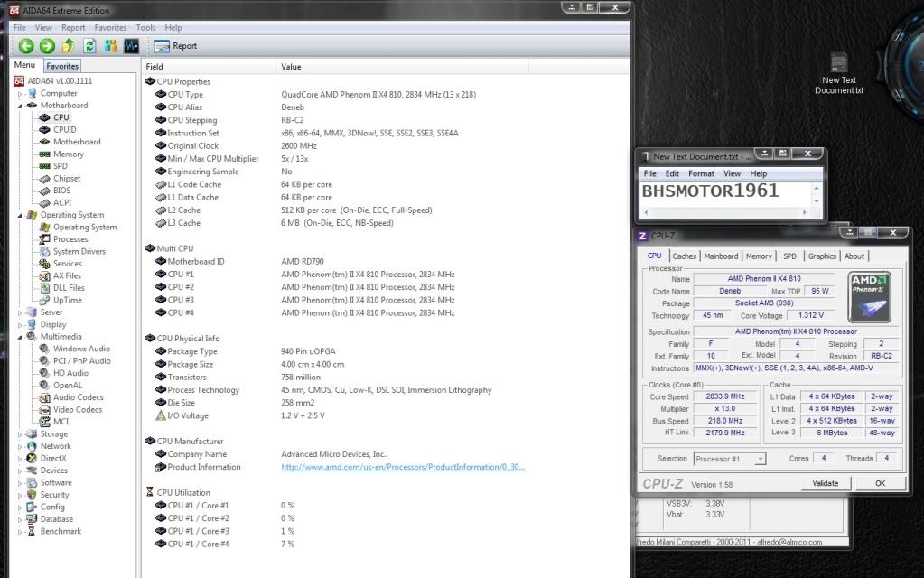Click the Up level arrow toolbar icon
The width and height of the screenshot is (924, 578).
point(69,46)
